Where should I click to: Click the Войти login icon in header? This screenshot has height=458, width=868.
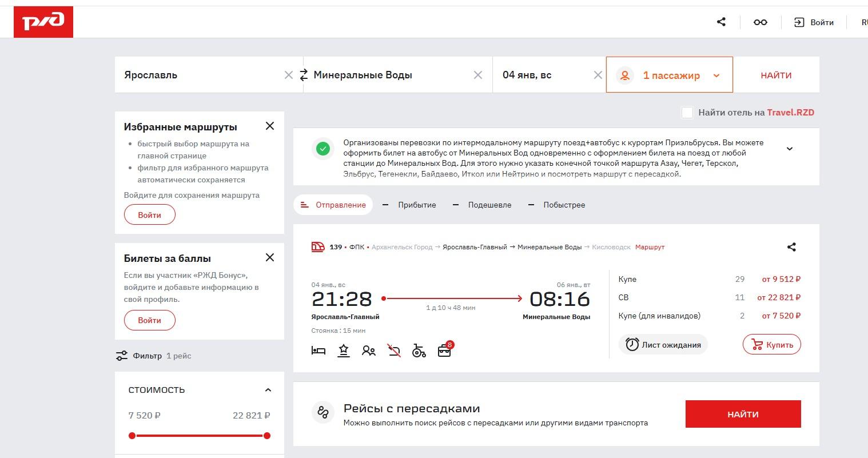pos(799,22)
